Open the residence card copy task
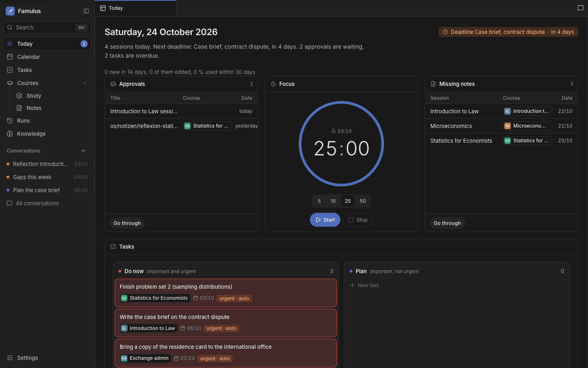The height and width of the screenshot is (368, 588). (226, 353)
